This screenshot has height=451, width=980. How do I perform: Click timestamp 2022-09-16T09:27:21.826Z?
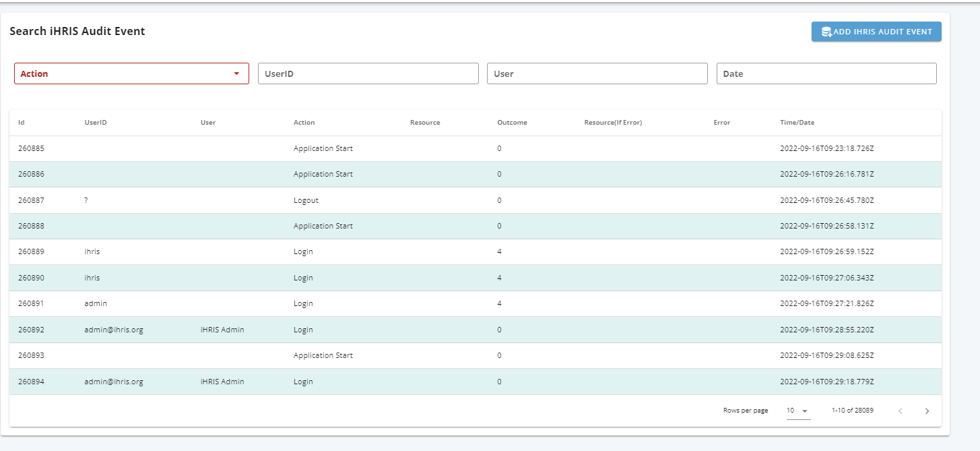click(x=826, y=303)
